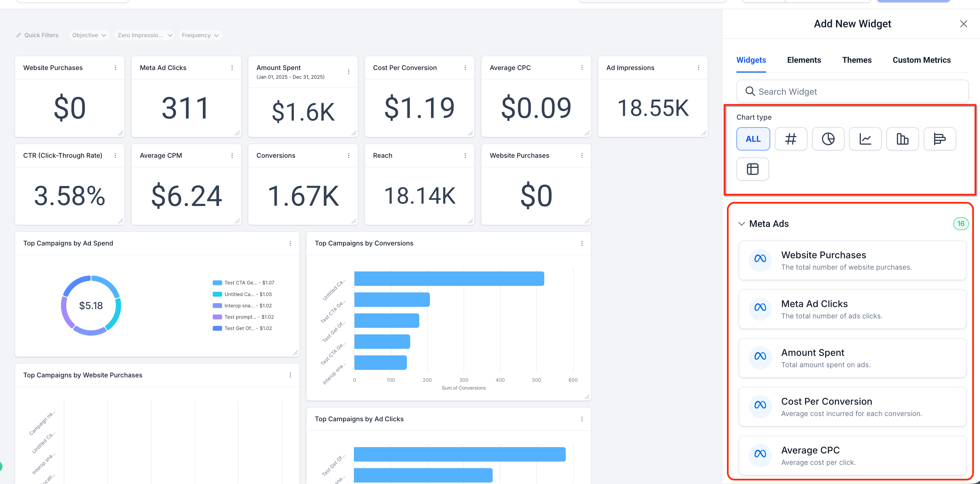Switch to the Elements tab

(804, 60)
